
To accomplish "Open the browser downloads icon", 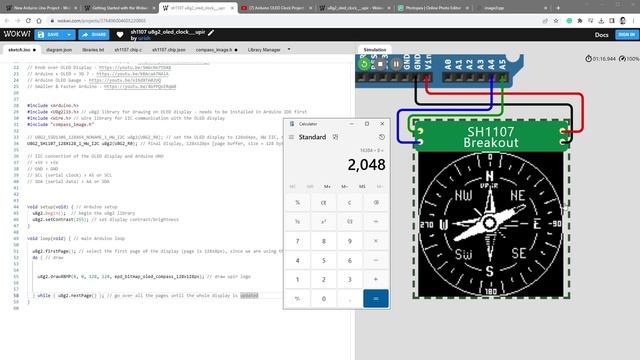I will click(601, 20).
